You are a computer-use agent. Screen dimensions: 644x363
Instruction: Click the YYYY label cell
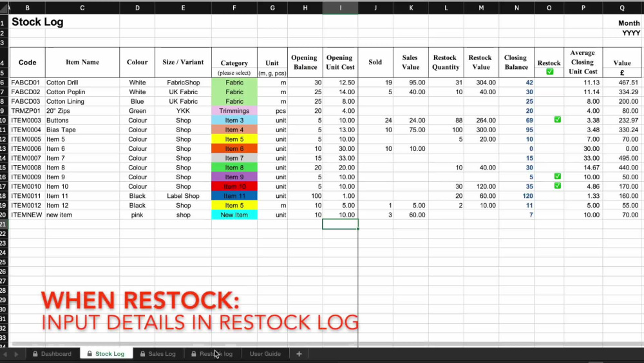631,33
